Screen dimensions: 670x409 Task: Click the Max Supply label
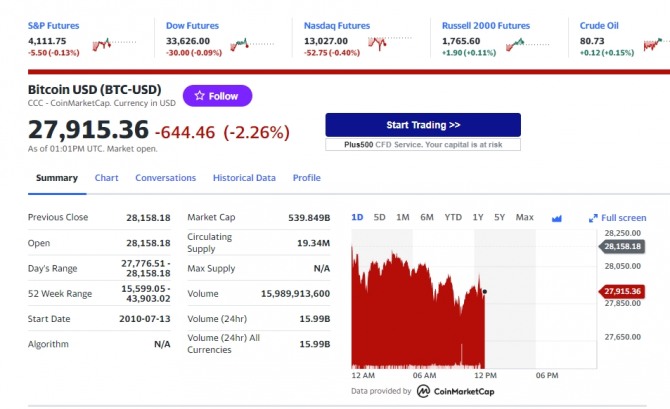(211, 268)
